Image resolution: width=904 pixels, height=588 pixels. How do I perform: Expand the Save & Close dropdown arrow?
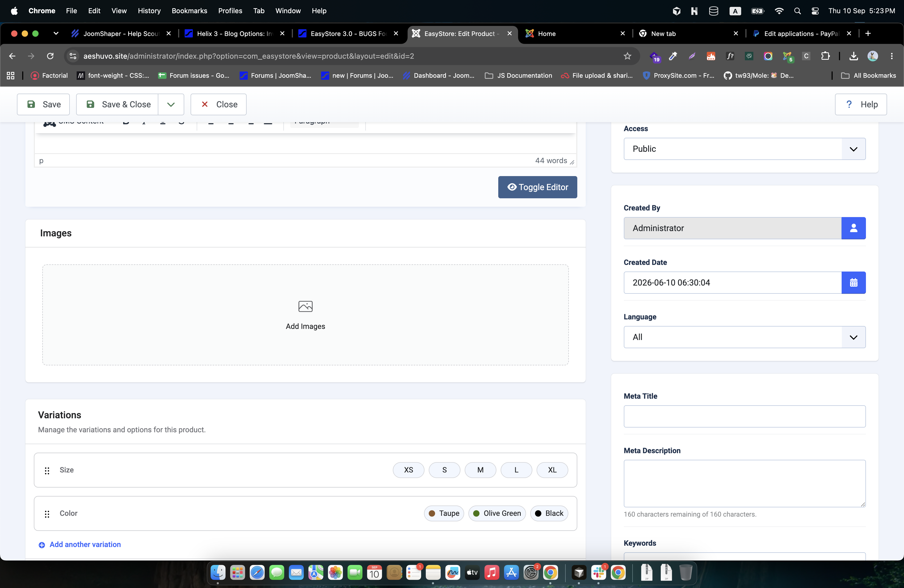point(171,104)
